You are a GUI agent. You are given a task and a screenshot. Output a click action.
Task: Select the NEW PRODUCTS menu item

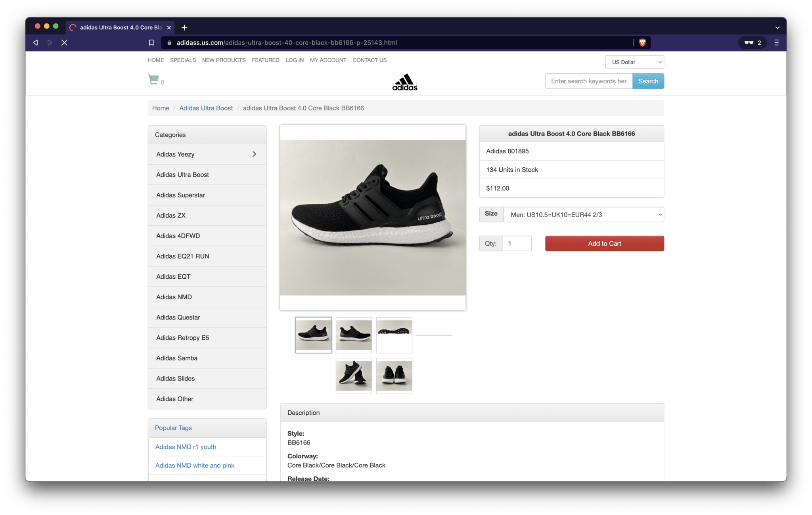(223, 60)
